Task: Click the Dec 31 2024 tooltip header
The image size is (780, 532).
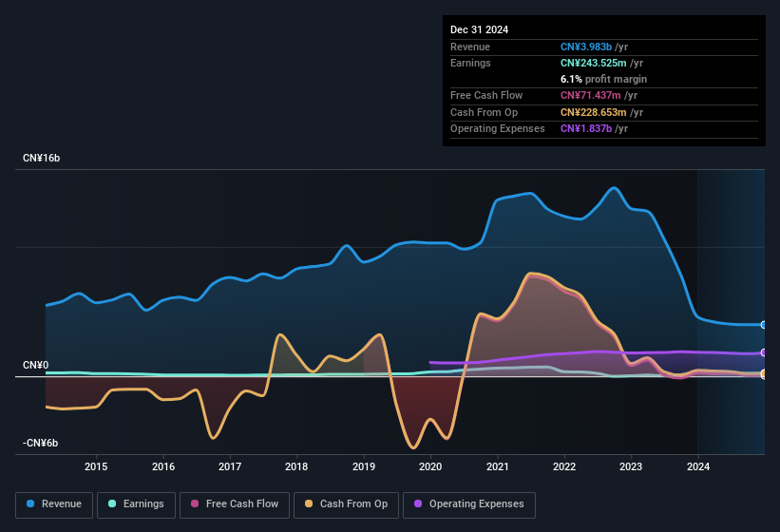Action: coord(479,29)
